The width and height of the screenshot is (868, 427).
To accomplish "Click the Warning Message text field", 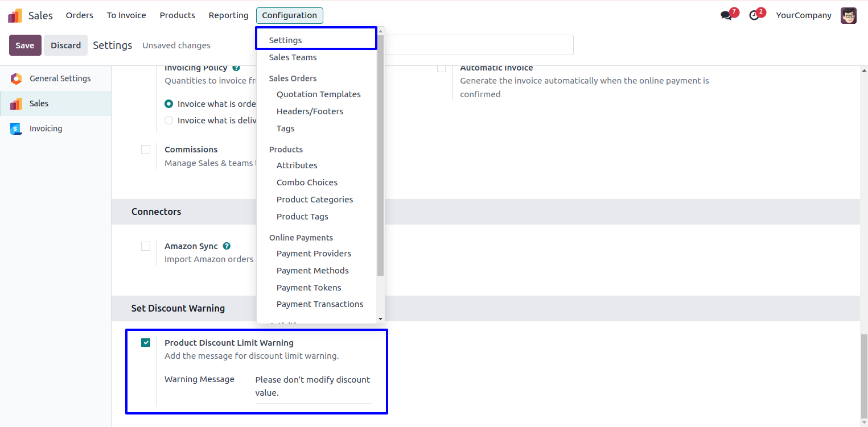I will pyautogui.click(x=312, y=386).
